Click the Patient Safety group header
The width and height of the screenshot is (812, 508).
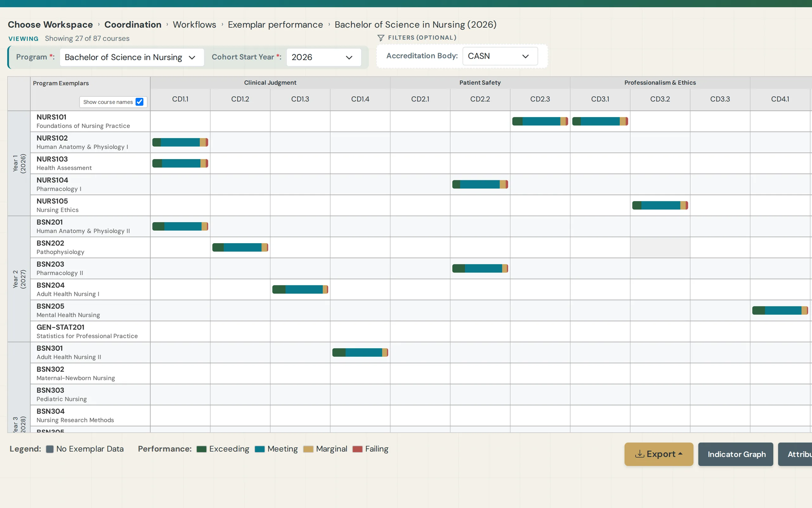point(480,83)
